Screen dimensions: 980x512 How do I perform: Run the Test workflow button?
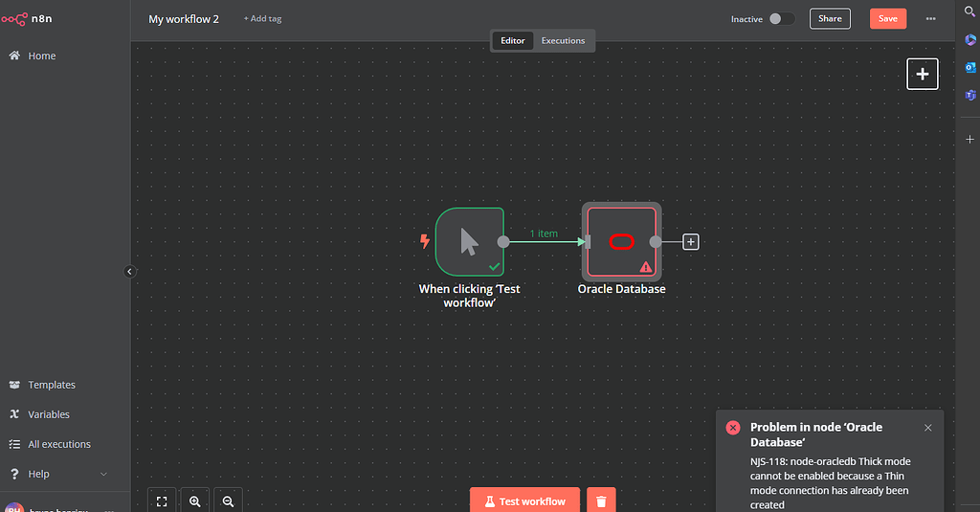coord(524,501)
